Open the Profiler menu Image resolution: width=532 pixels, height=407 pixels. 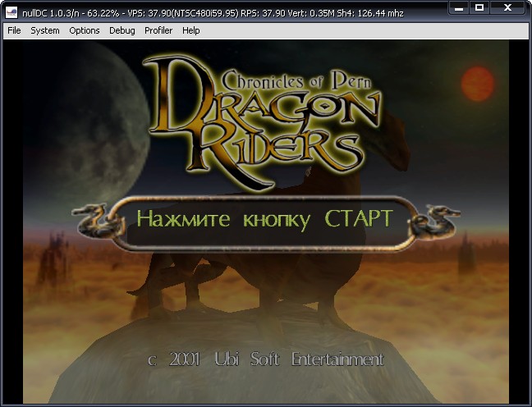click(x=158, y=30)
